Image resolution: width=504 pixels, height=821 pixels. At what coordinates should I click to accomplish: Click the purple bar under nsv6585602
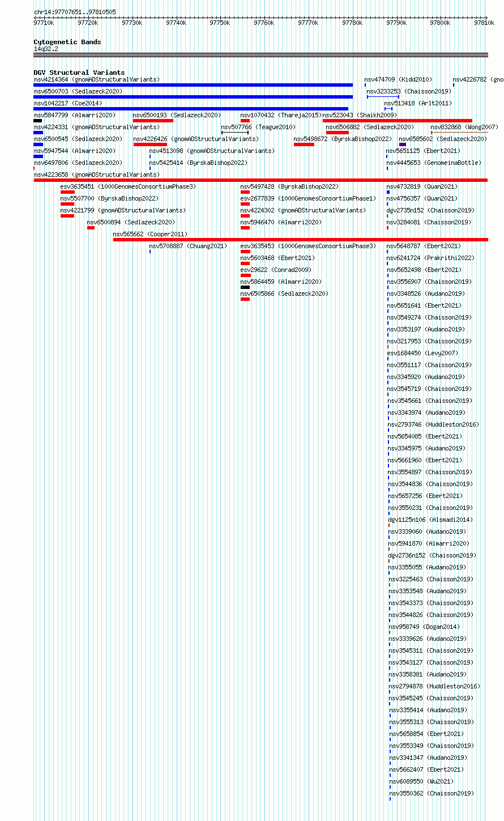(403, 144)
